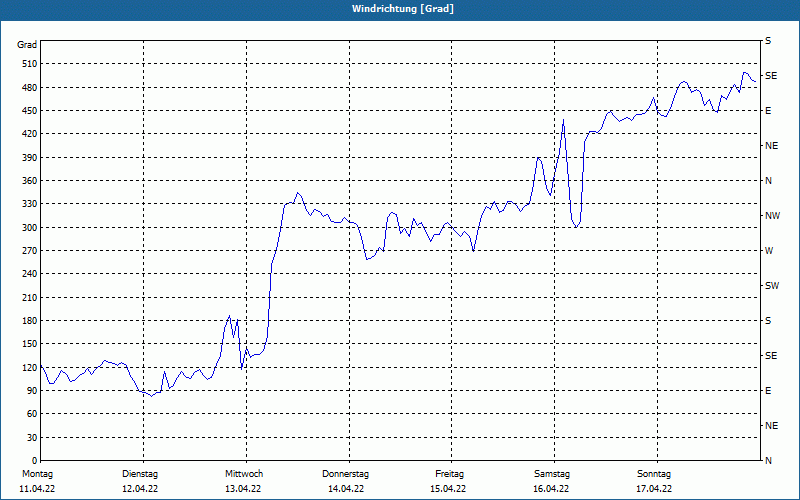Image resolution: width=800 pixels, height=500 pixels.
Task: Click the "Freitag" day label
Action: [x=449, y=474]
